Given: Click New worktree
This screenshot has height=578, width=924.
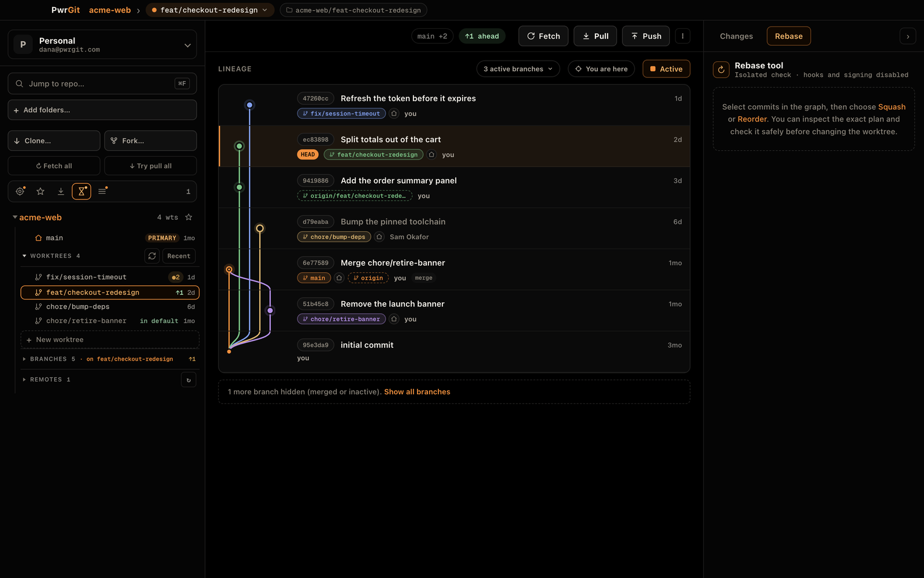Looking at the screenshot, I should click(110, 340).
